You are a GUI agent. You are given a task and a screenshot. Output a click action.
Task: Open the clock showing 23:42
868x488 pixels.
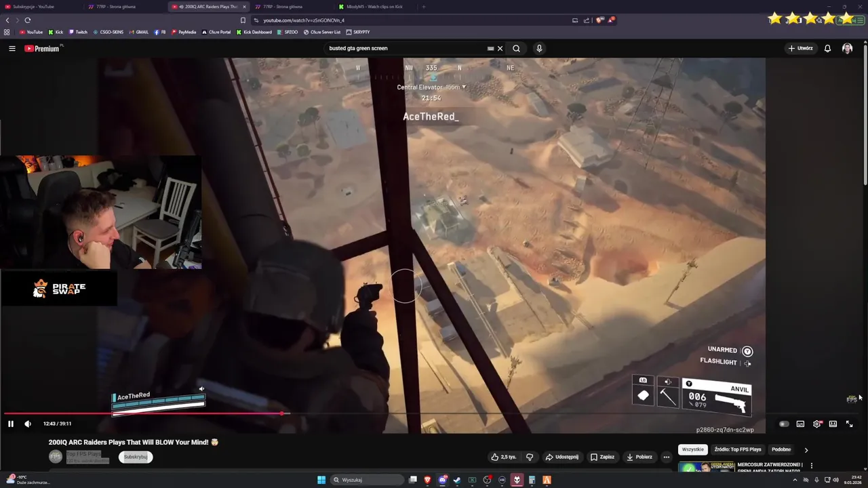pos(852,480)
